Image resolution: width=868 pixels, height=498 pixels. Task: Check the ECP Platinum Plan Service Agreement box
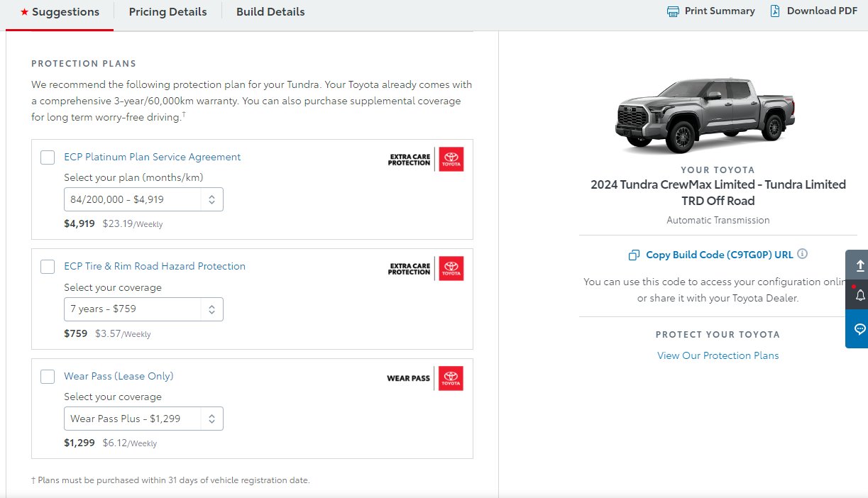tap(48, 157)
